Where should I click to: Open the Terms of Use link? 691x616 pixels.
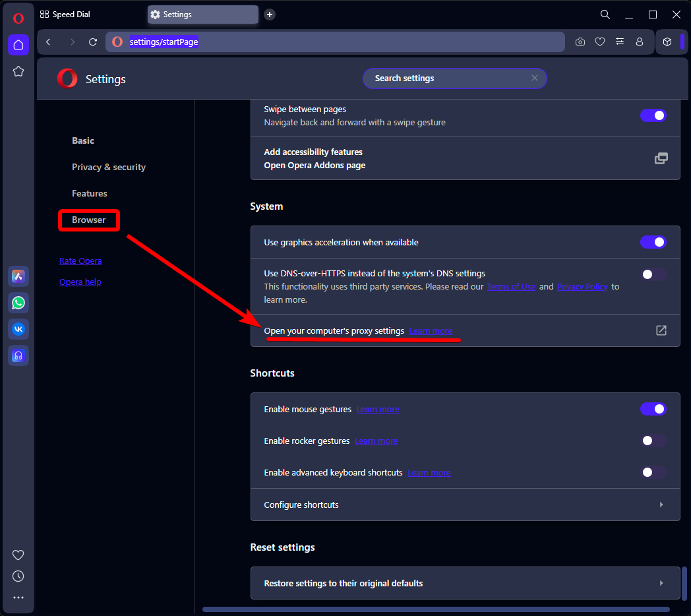pyautogui.click(x=511, y=287)
